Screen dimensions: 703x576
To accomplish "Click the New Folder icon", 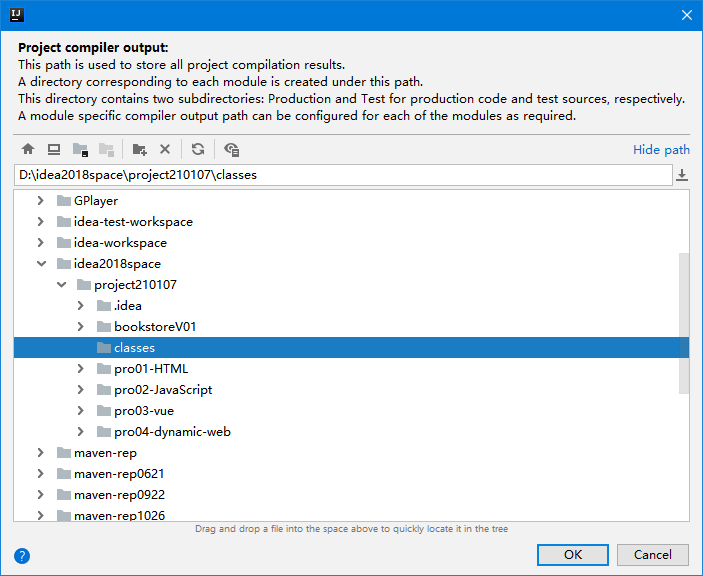I will coord(139,149).
